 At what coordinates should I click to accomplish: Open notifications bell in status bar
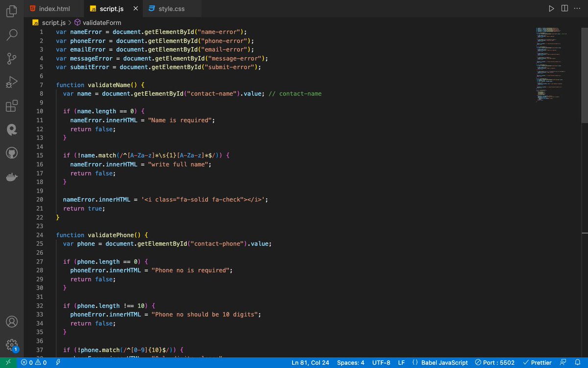click(577, 363)
